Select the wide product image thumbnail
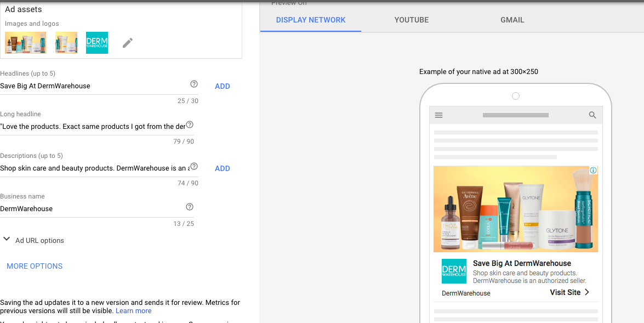 tap(25, 43)
